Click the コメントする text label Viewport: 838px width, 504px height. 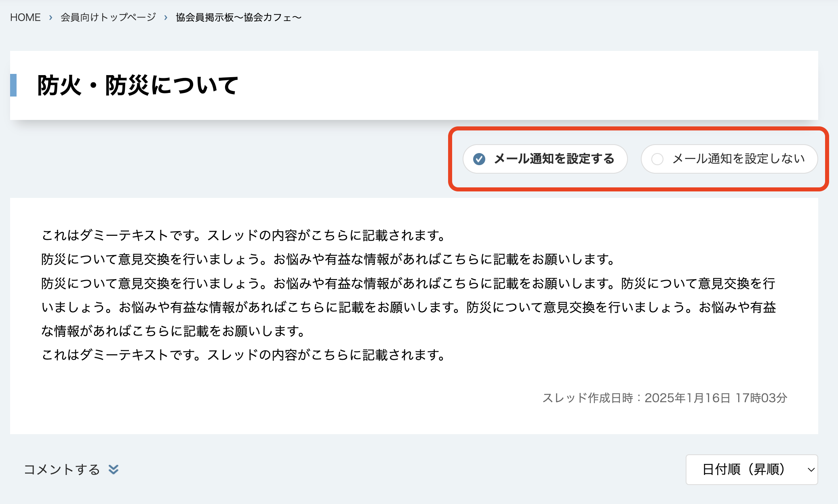[x=63, y=469]
